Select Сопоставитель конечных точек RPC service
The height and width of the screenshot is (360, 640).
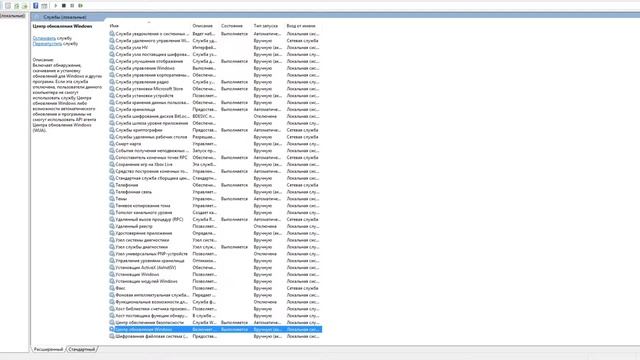click(215, 158)
